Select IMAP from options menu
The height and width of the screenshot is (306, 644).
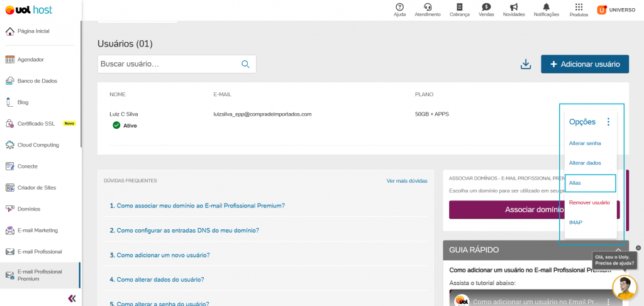point(575,222)
